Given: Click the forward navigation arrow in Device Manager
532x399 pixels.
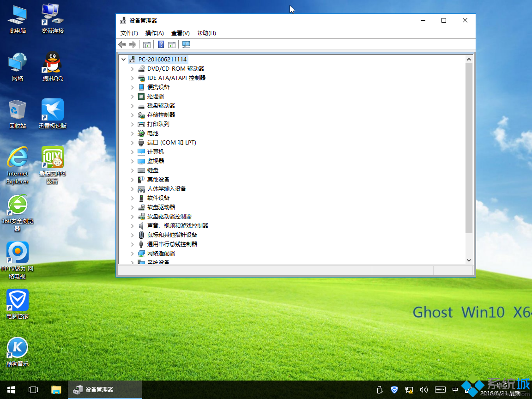Looking at the screenshot, I should click(133, 44).
